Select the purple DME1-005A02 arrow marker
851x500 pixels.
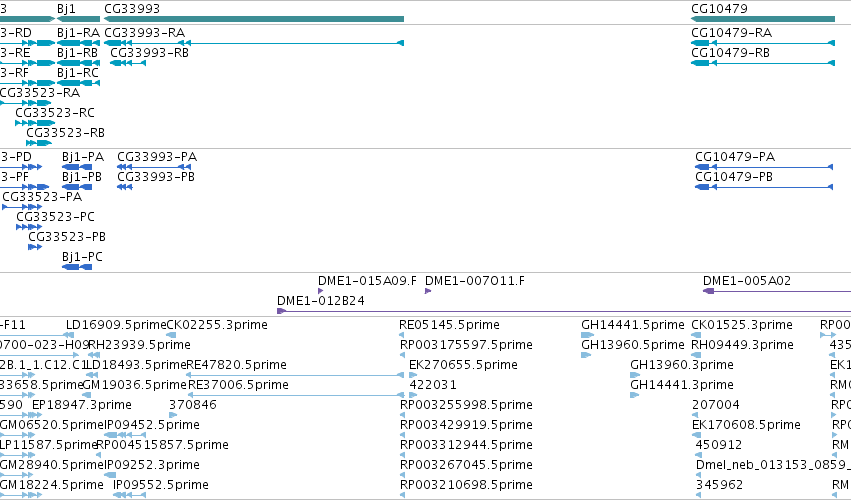pos(708,291)
